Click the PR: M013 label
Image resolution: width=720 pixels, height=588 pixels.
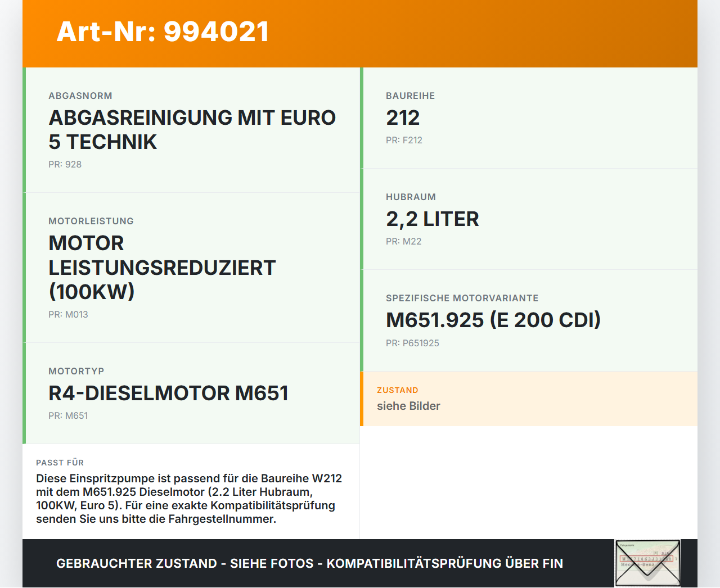[68, 314]
